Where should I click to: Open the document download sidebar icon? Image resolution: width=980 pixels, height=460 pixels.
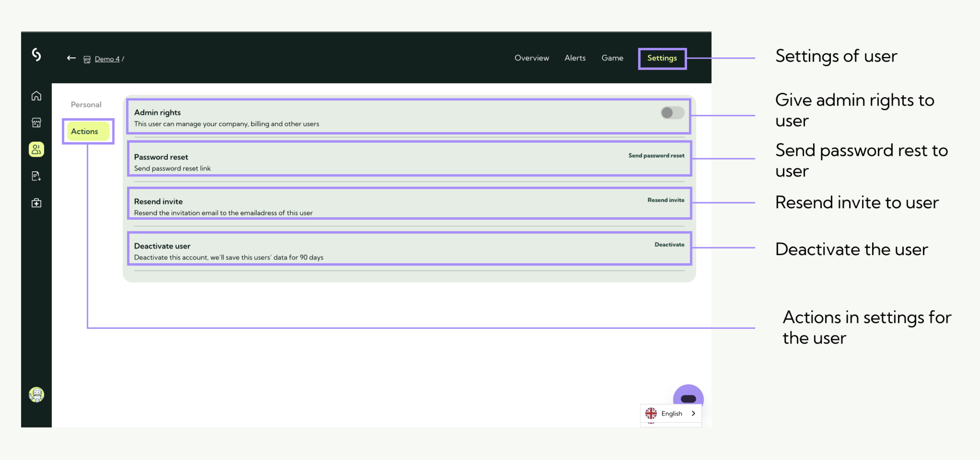click(x=36, y=176)
